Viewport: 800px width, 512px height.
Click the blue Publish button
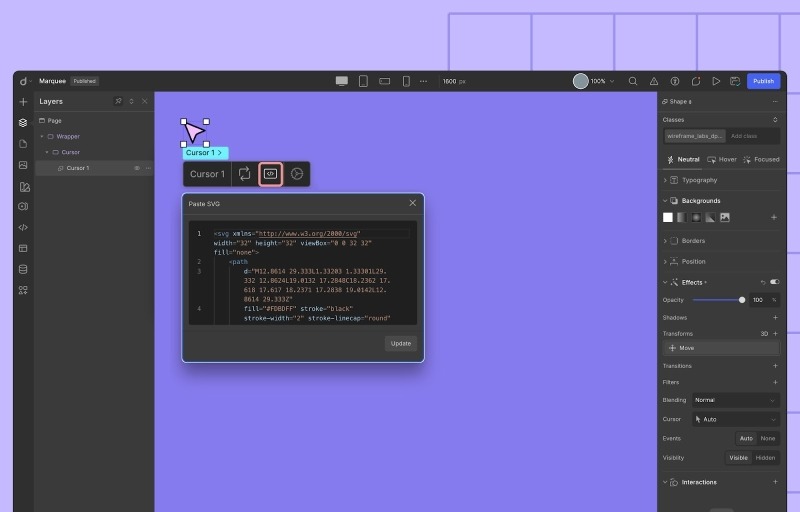click(763, 81)
